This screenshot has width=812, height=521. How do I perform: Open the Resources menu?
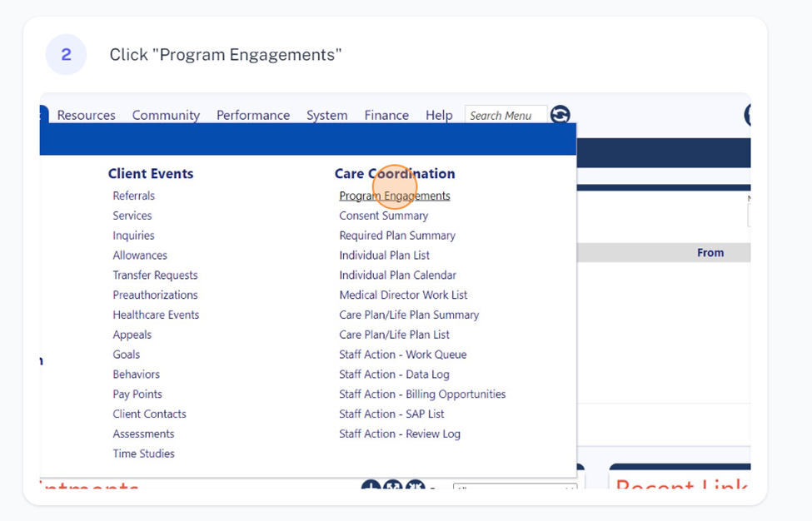(86, 115)
